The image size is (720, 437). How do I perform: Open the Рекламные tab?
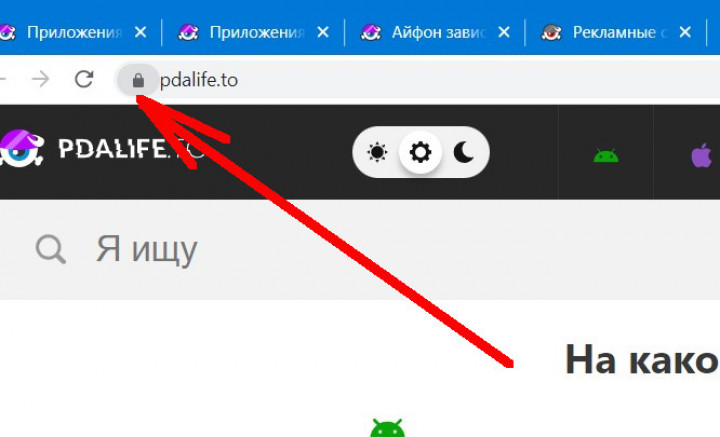pyautogui.click(x=606, y=32)
